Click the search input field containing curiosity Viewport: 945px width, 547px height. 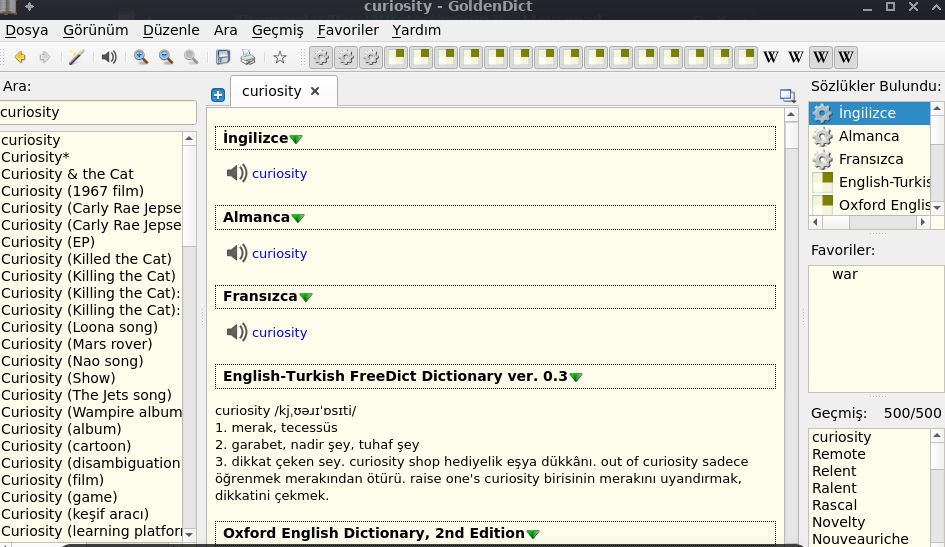[97, 113]
